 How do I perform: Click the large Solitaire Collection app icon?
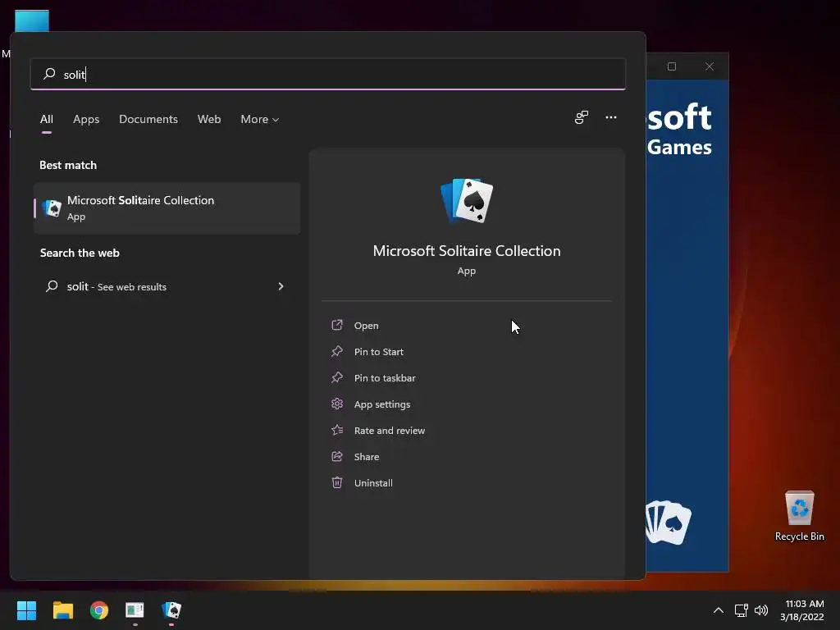point(467,201)
